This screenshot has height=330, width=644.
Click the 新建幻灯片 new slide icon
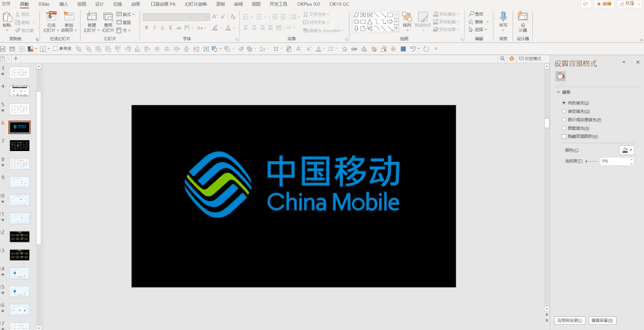91,17
